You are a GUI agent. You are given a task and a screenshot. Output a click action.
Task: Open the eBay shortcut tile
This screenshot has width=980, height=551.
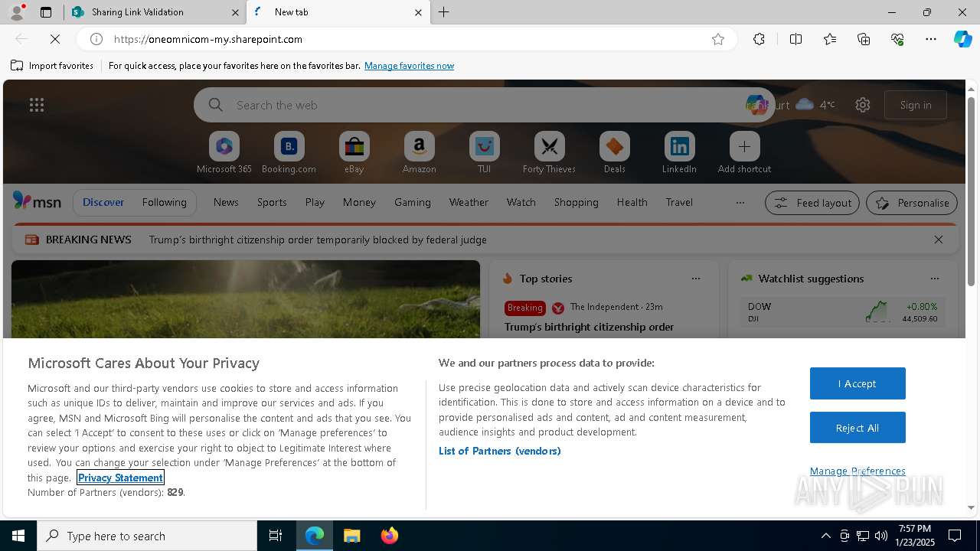pos(354,153)
